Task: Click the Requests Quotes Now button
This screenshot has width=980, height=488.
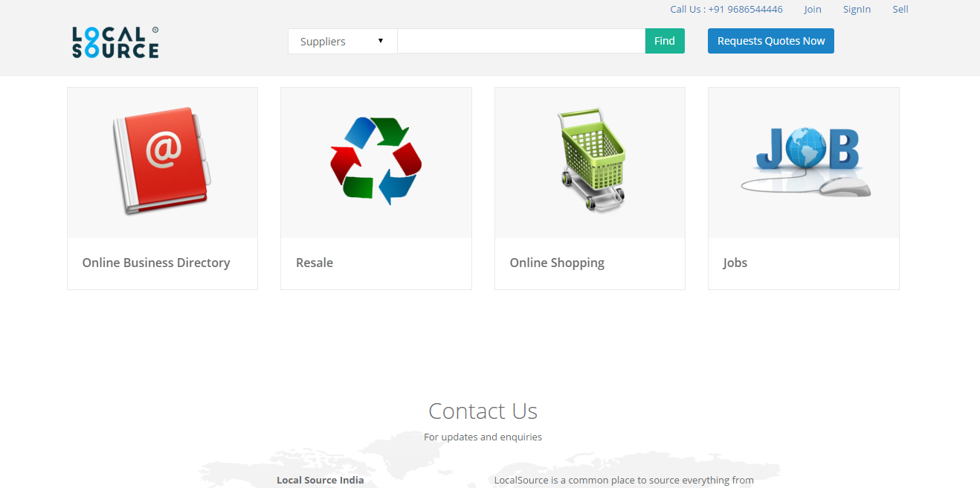Action: coord(770,41)
